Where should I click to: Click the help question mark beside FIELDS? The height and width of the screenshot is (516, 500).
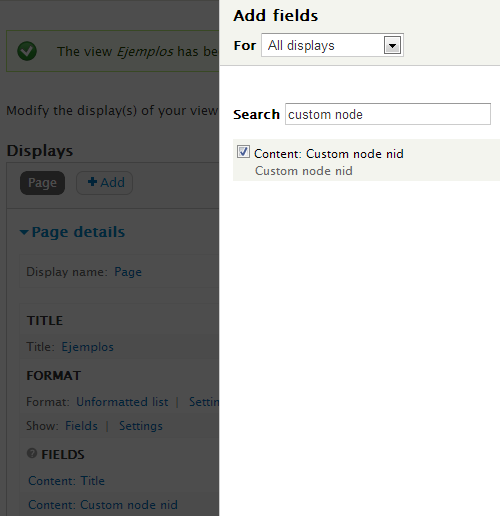[32, 453]
